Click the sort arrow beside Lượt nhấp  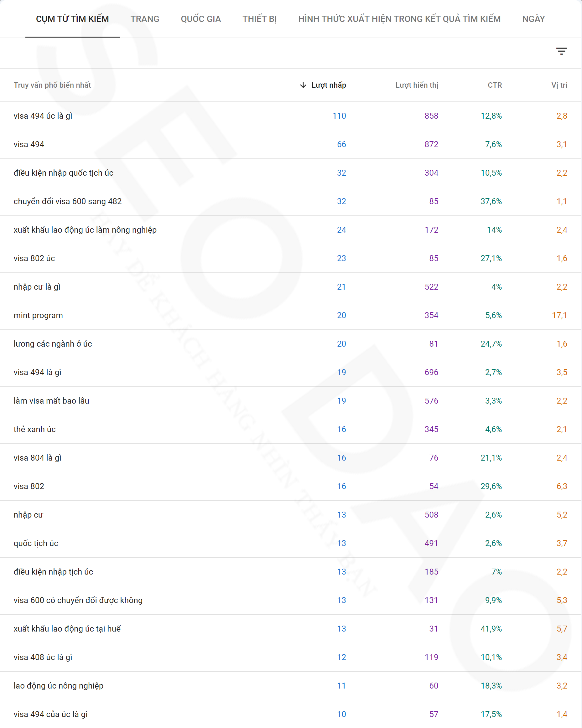point(303,85)
